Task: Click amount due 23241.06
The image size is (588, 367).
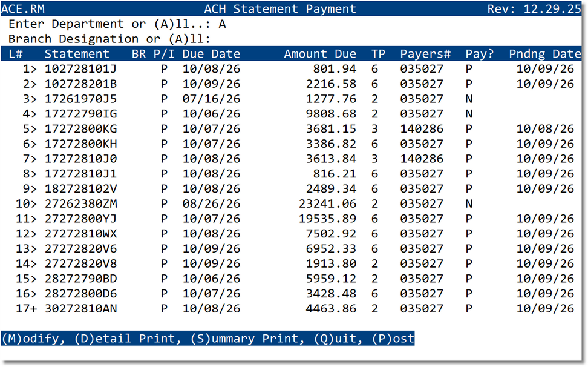Action: (327, 203)
